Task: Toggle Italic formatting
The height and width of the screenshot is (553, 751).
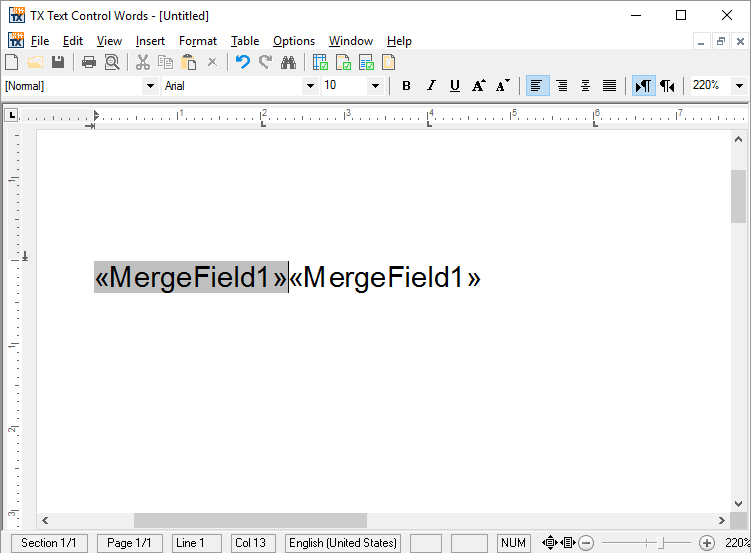Action: [431, 86]
